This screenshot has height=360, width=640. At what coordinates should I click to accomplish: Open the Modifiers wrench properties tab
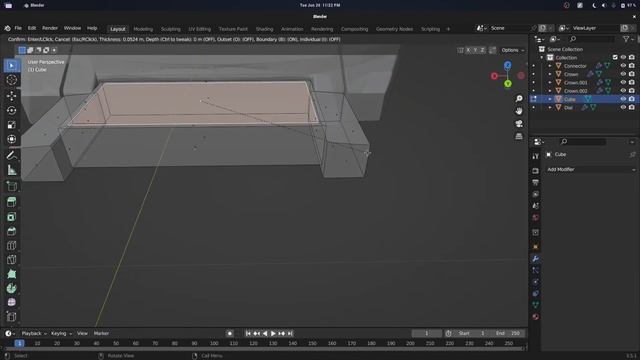pos(536,259)
